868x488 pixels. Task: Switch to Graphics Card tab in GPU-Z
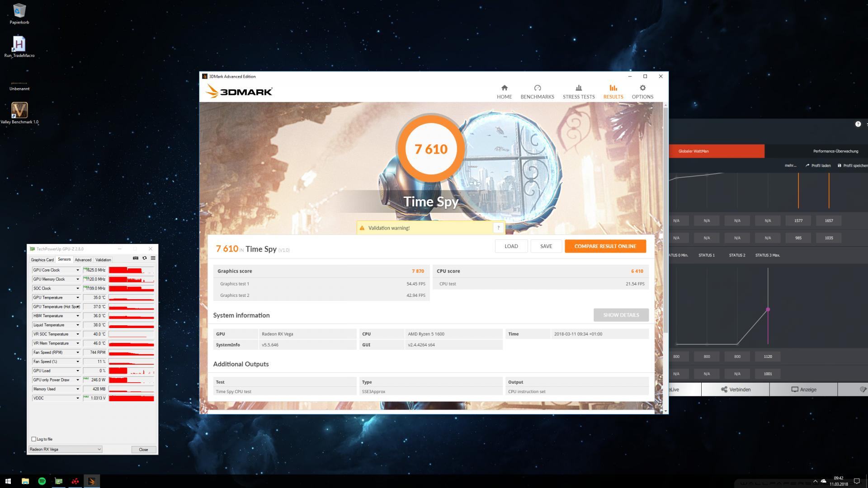(42, 260)
